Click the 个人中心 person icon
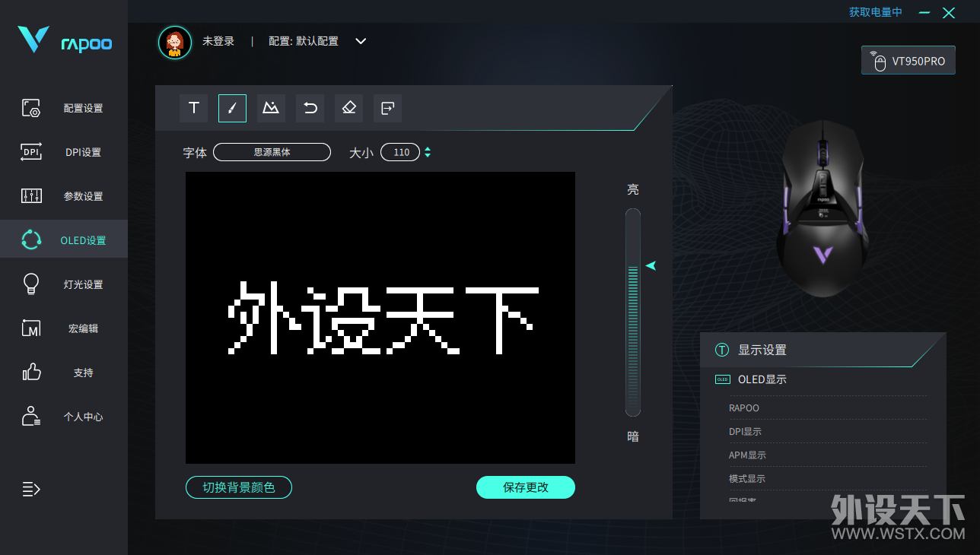This screenshot has height=555, width=980. (x=31, y=416)
